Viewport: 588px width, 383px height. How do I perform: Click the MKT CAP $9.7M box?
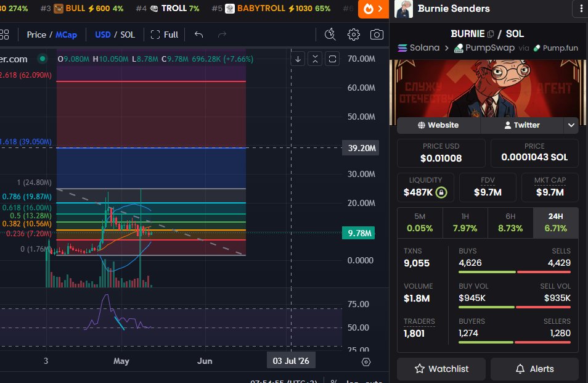550,187
